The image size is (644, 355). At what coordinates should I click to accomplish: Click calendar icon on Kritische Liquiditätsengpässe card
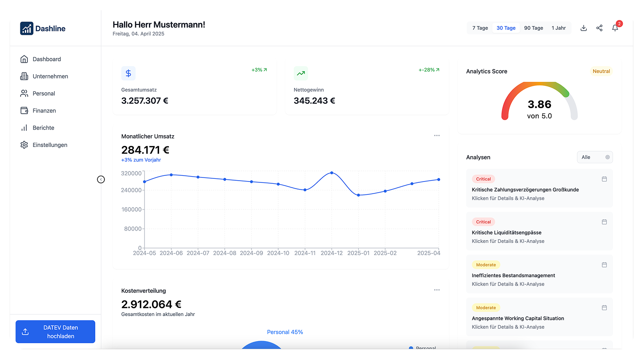604,222
